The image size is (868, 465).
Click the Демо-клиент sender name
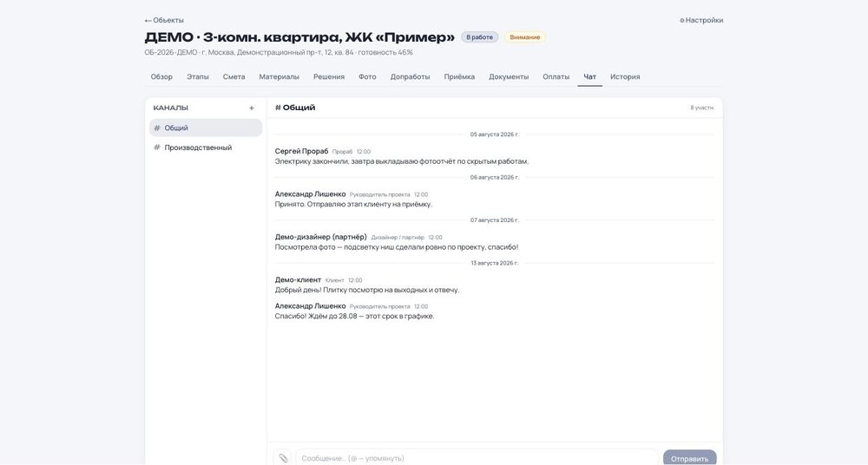(298, 280)
